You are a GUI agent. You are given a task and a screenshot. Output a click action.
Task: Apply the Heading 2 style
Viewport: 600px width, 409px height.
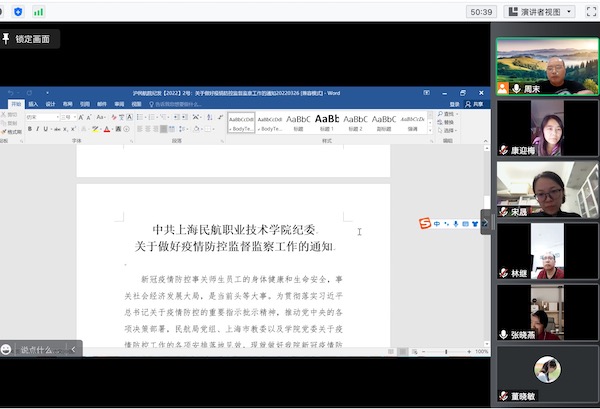coord(355,123)
